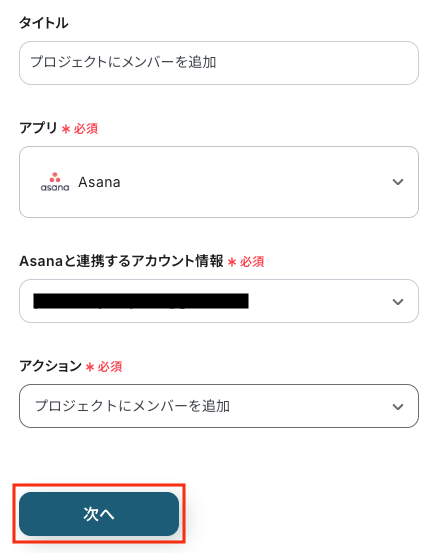Click the アプリ field label
The height and width of the screenshot is (553, 441).
[38, 128]
